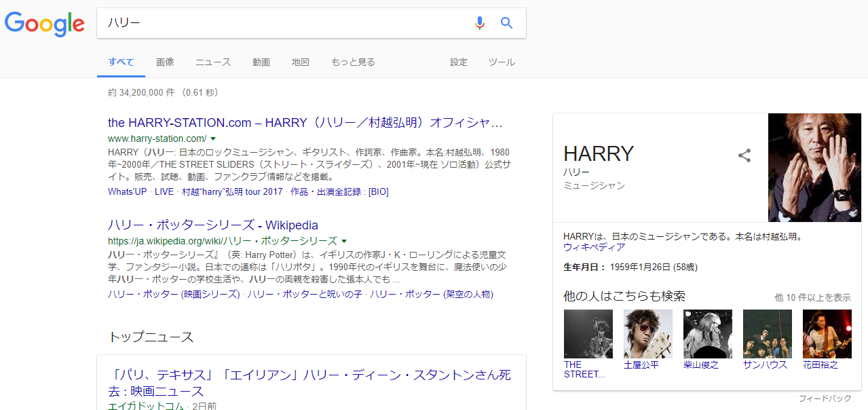Open the 作品・出演全記録 : [BIO] sitelink
Screen dimensions: 868x410
point(339,192)
